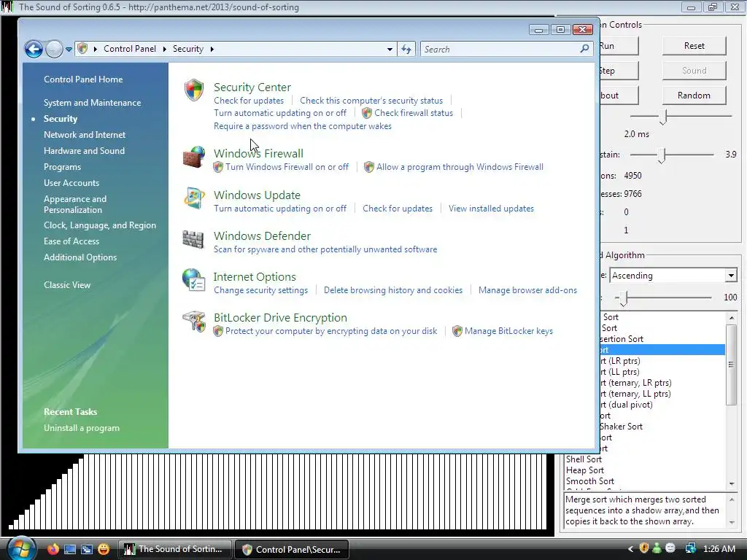Click the search magnifier icon
This screenshot has width=747, height=560.
click(x=584, y=49)
